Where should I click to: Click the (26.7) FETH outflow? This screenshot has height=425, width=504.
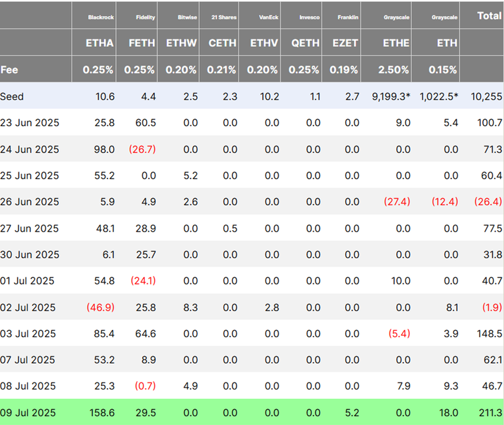(x=142, y=149)
